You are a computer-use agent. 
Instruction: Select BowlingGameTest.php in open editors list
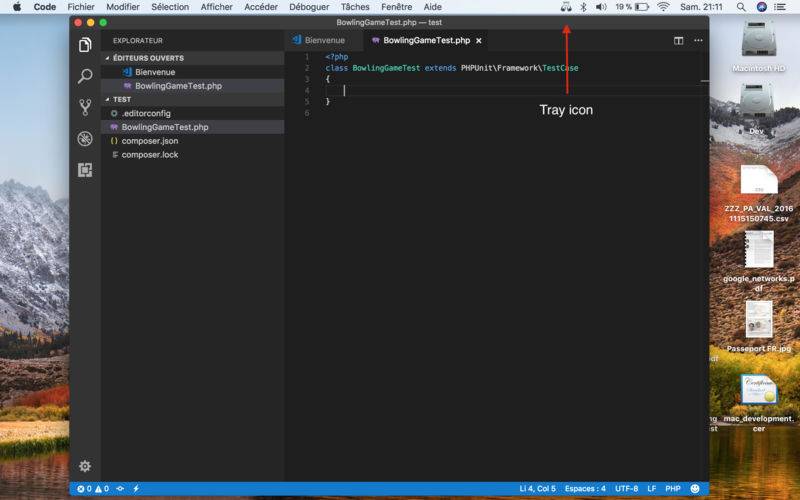pos(192,86)
